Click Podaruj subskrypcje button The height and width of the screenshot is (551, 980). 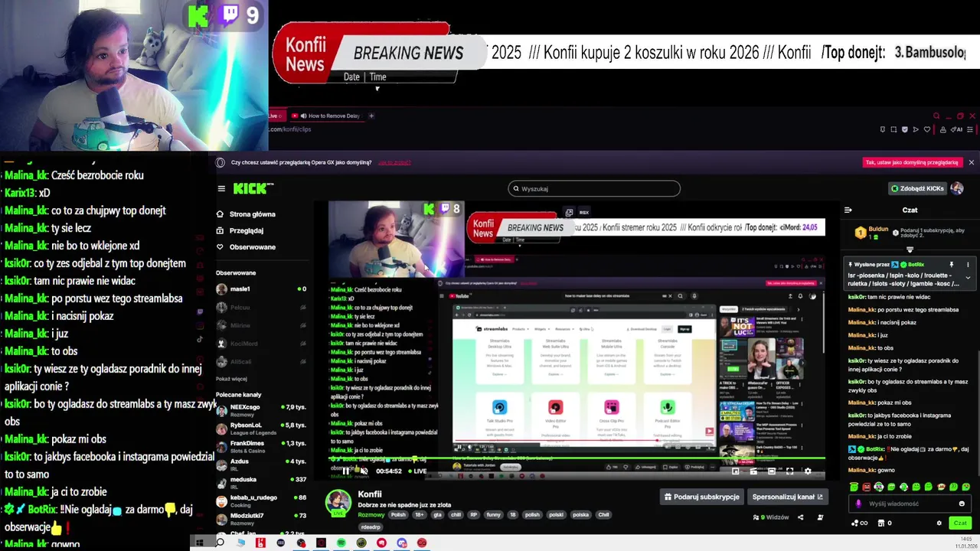[701, 497]
